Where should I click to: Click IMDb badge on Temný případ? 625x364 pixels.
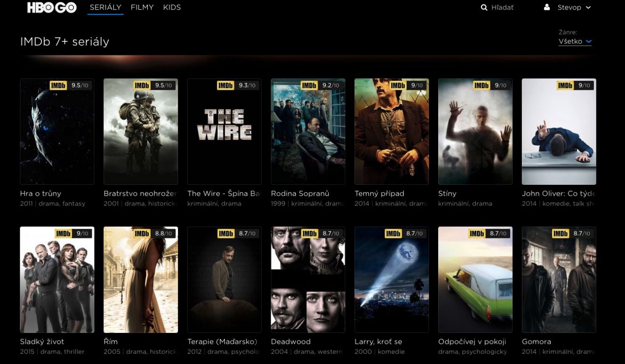click(x=408, y=86)
